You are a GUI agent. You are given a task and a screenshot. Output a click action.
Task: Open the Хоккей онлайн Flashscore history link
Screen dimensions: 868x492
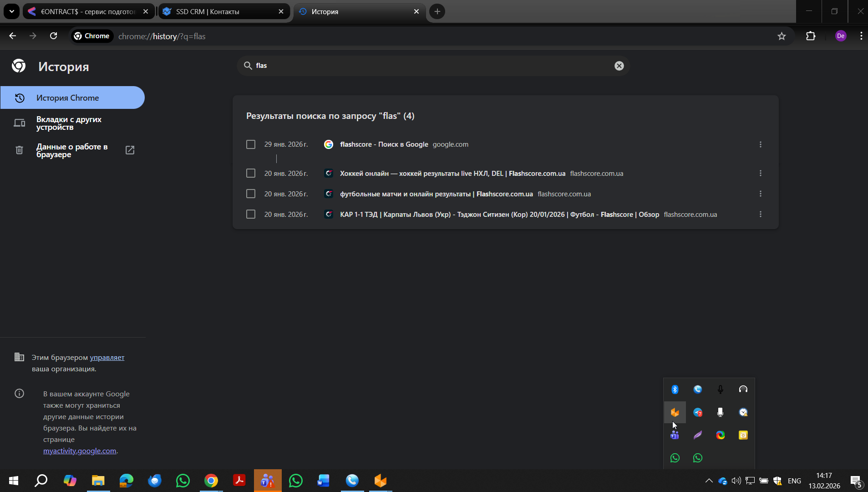pyautogui.click(x=452, y=173)
